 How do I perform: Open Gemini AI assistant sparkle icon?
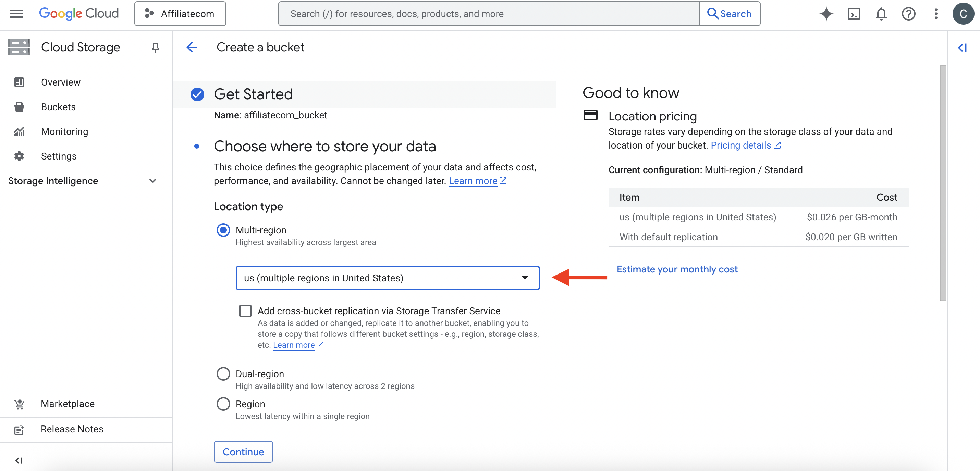tap(826, 14)
